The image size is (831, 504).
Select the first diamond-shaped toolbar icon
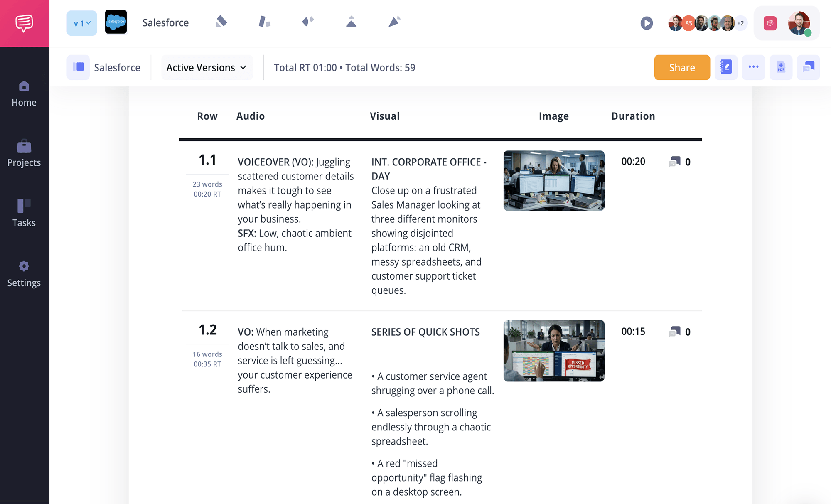(221, 22)
